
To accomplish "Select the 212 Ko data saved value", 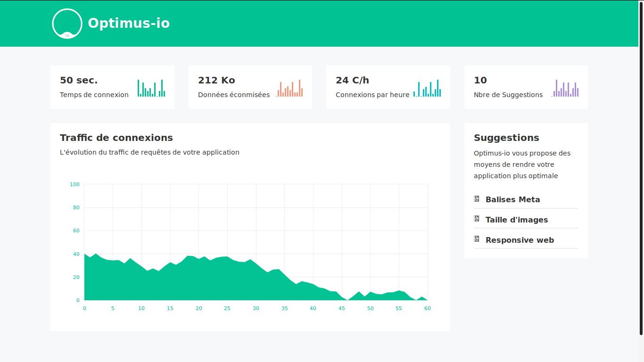I will pyautogui.click(x=216, y=80).
